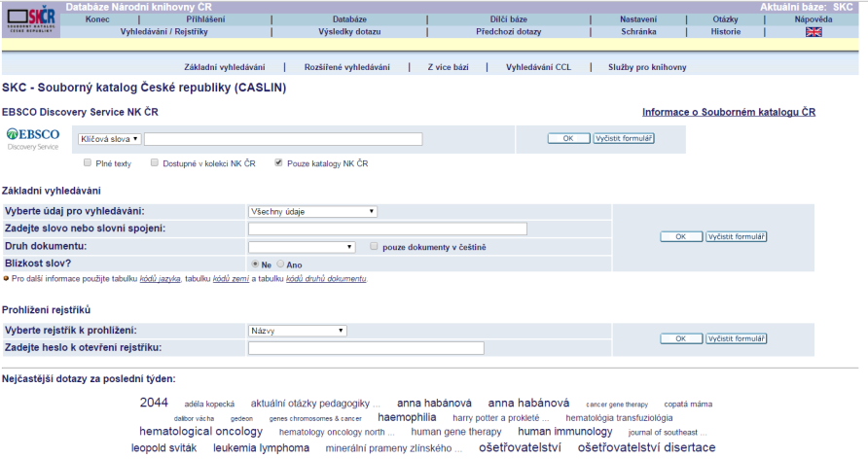Open Nastavení in the top menu
Image resolution: width=868 pixels, height=459 pixels.
coord(638,19)
